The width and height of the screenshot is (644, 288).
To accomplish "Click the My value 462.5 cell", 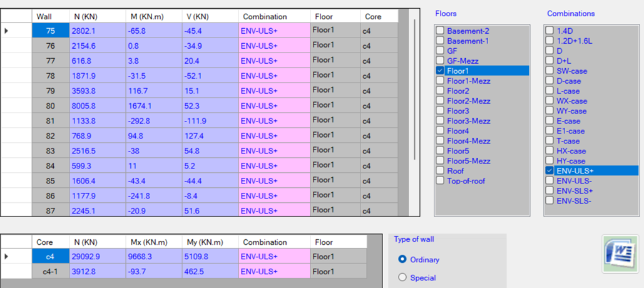I will (x=210, y=272).
